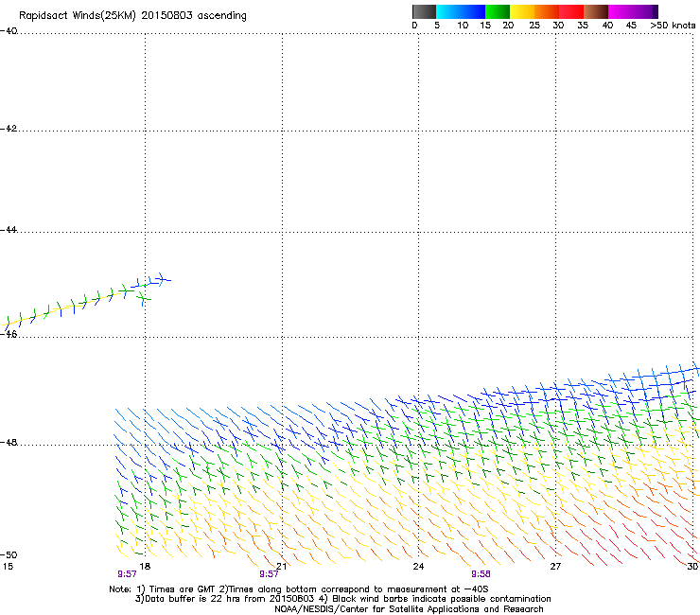Click the "-40" latitude axis label
Viewport: 700px width, 615px height.
(9, 31)
